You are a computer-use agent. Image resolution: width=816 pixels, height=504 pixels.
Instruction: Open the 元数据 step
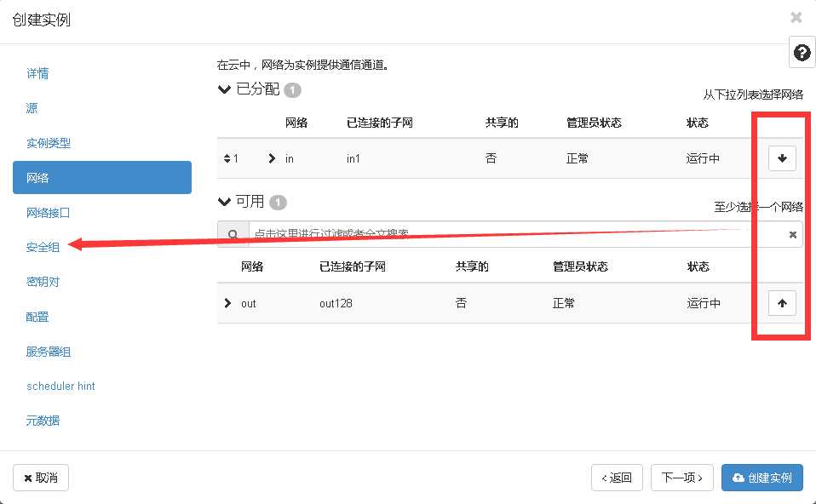point(41,421)
